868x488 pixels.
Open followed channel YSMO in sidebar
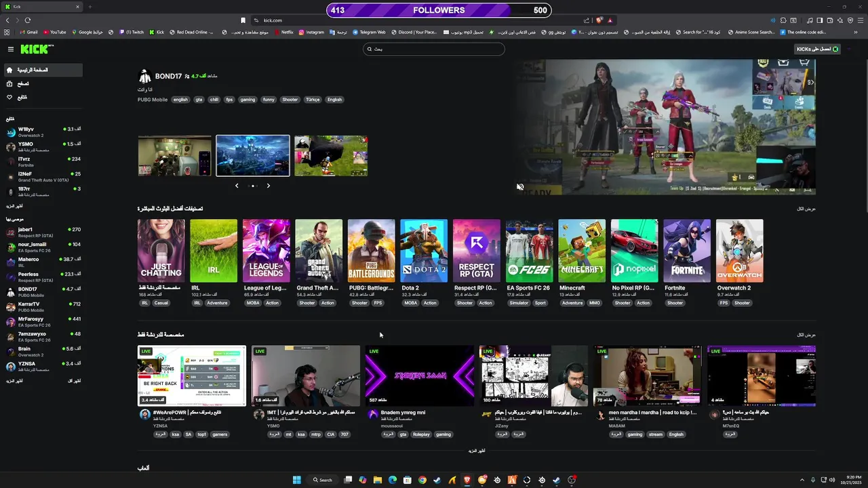coord(43,146)
